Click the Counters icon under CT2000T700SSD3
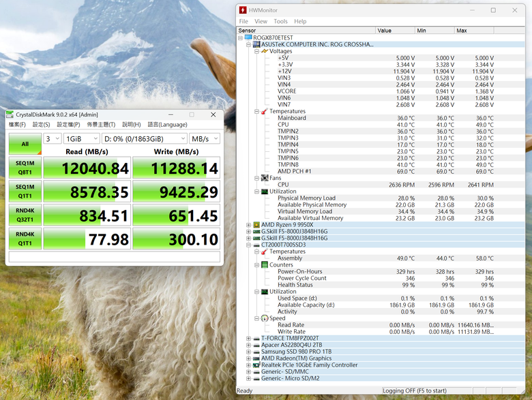The image size is (532, 400). [x=265, y=265]
